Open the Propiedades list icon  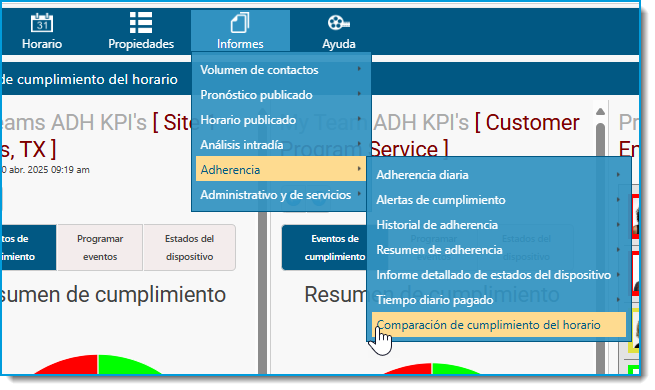[141, 23]
